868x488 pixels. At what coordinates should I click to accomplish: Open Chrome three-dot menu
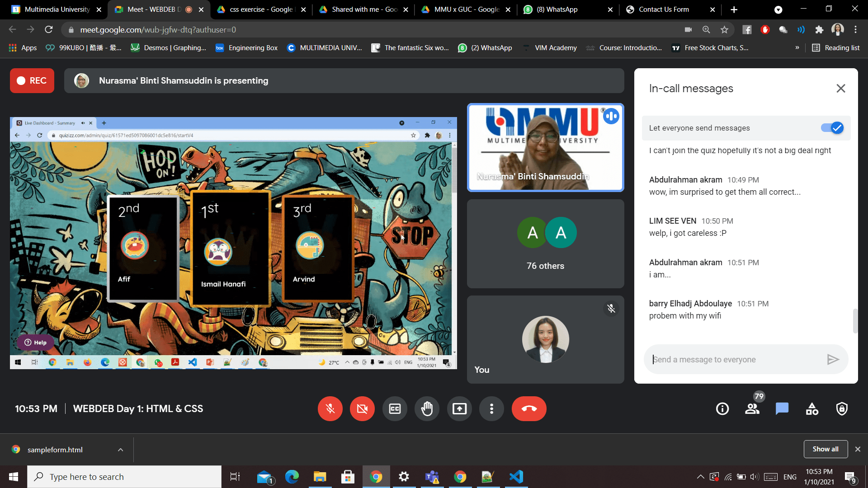tap(855, 30)
